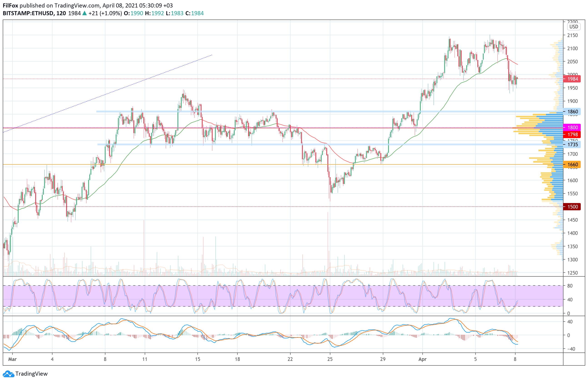Click the TradingView cloud logo icon
Image resolution: width=588 pixels, height=382 pixels.
(9, 374)
